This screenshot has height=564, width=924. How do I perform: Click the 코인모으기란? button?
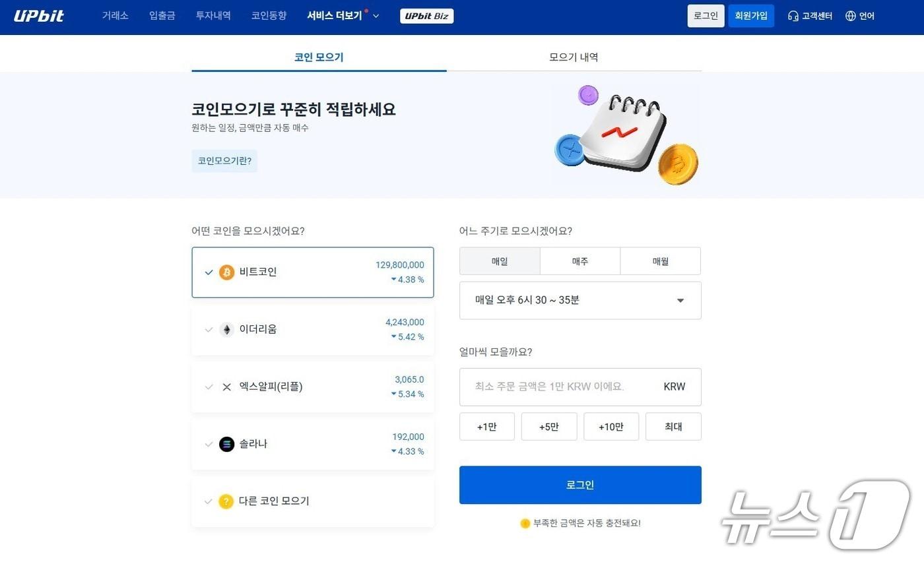tap(224, 160)
